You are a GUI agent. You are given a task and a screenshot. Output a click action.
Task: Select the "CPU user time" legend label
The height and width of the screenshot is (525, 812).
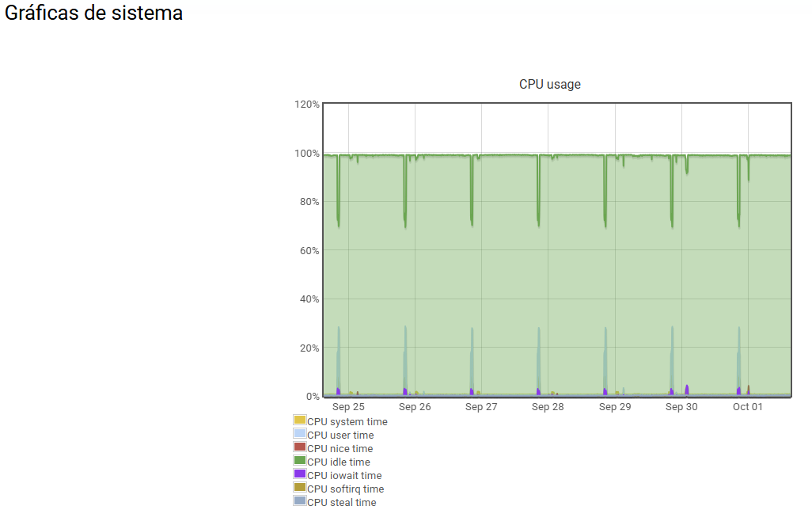click(x=340, y=436)
